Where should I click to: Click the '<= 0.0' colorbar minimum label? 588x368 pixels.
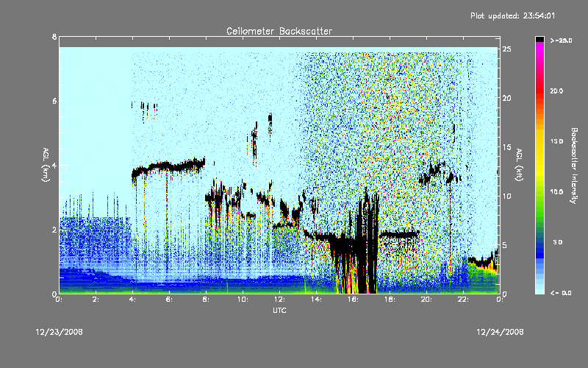561,293
